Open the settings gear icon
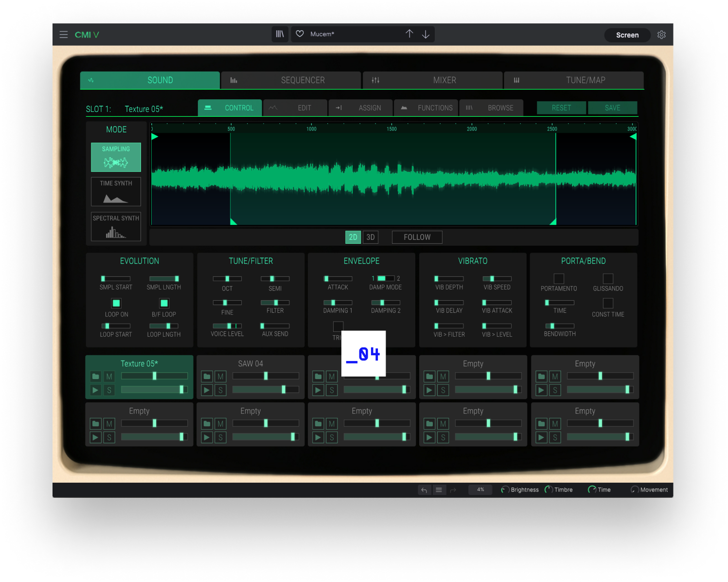728x582 pixels. [661, 35]
